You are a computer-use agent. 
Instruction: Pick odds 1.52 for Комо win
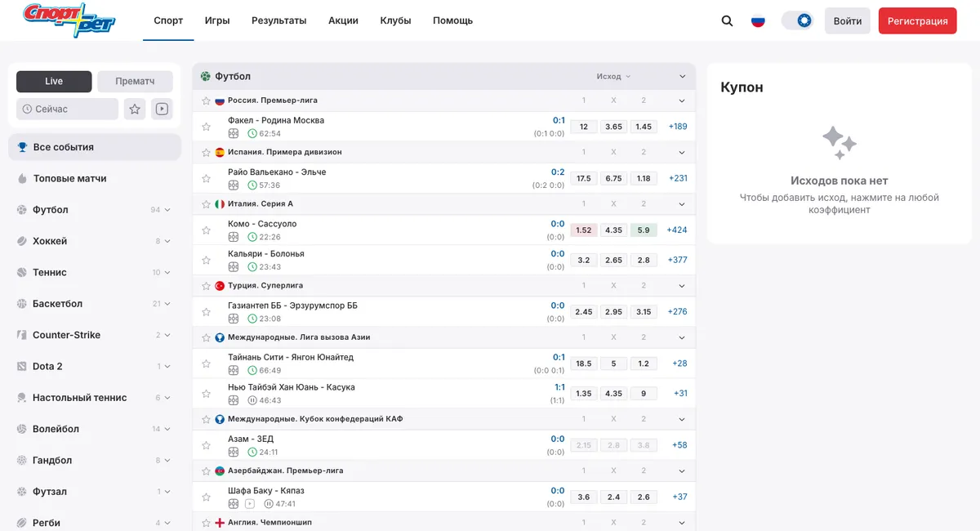pos(584,230)
